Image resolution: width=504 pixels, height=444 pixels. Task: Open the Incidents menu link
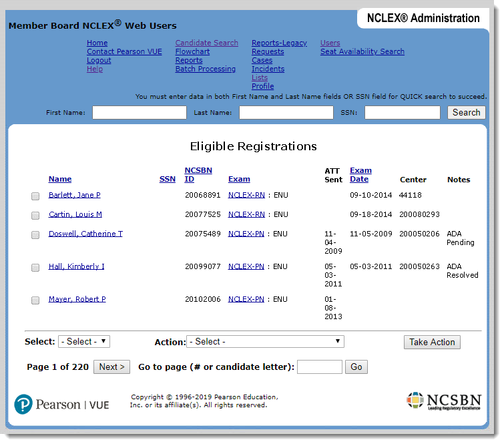click(x=268, y=69)
